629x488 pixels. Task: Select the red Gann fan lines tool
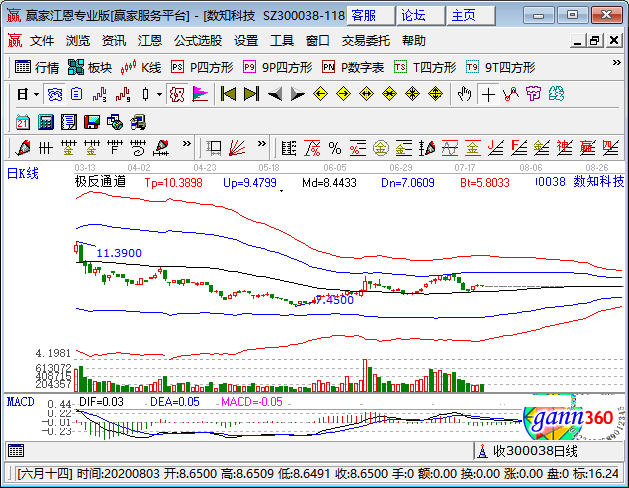point(237,148)
